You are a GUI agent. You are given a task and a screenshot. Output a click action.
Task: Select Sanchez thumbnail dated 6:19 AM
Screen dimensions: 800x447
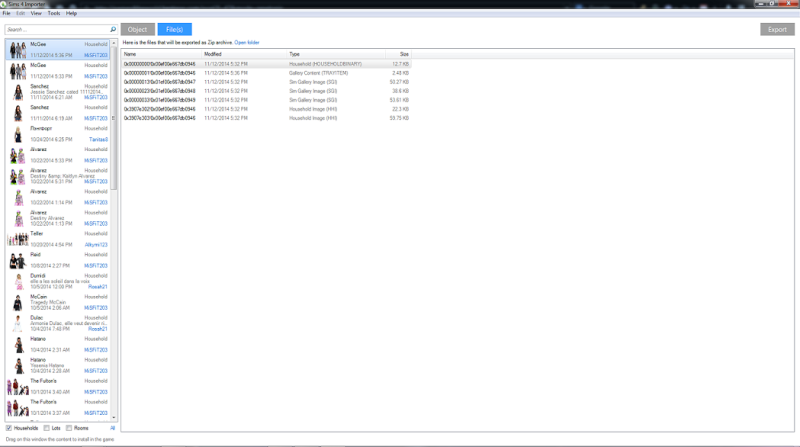tap(18, 113)
